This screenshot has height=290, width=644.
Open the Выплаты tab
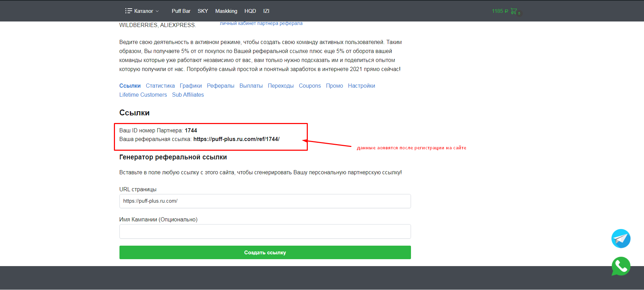click(x=251, y=86)
